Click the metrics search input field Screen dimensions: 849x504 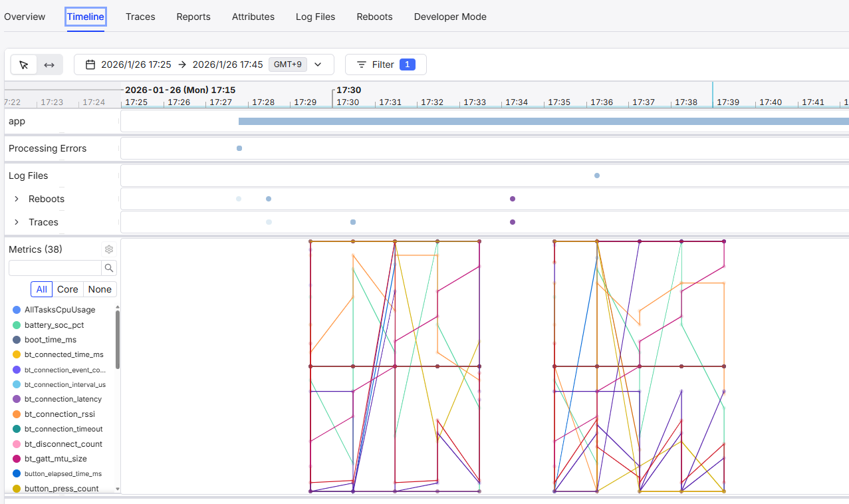point(55,268)
